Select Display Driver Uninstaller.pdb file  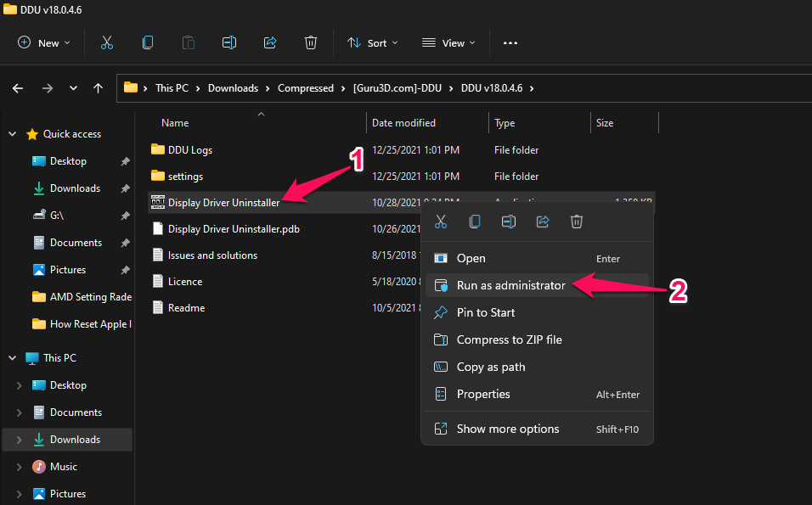coord(234,228)
